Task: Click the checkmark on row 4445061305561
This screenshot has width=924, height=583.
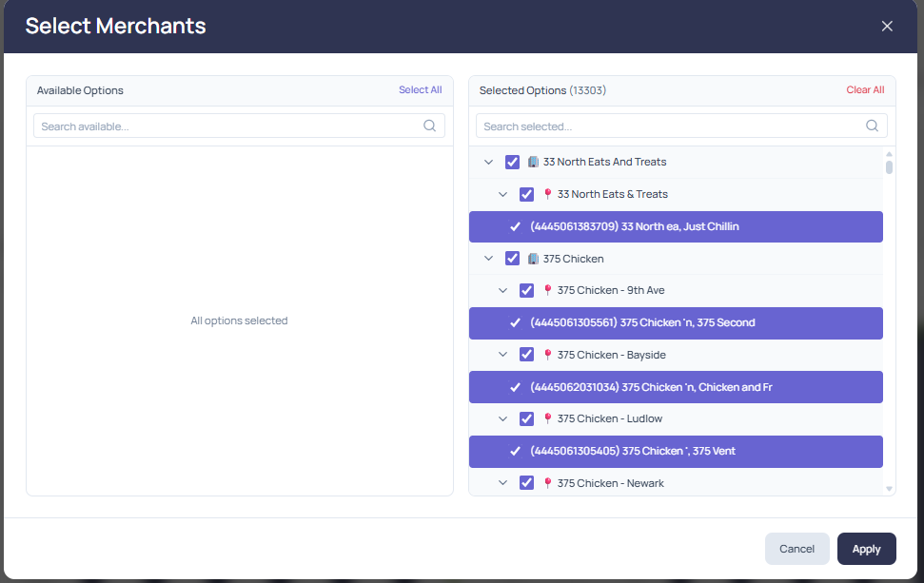Action: [515, 322]
